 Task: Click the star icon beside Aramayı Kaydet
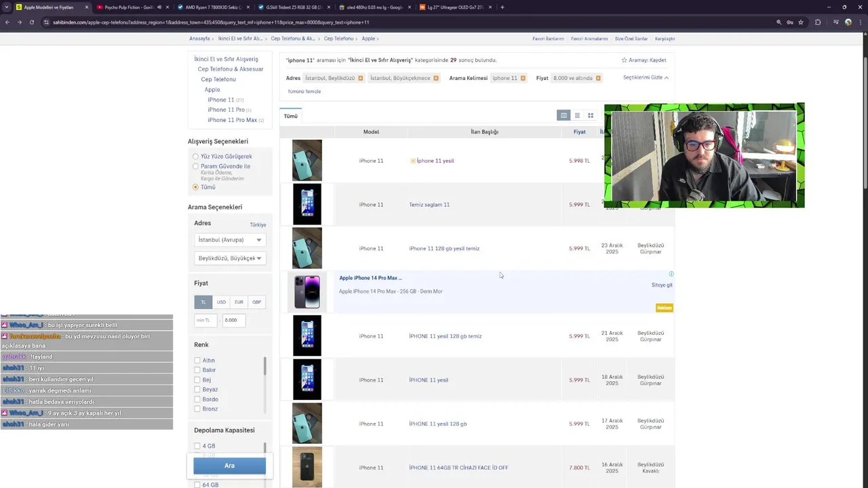click(x=624, y=60)
